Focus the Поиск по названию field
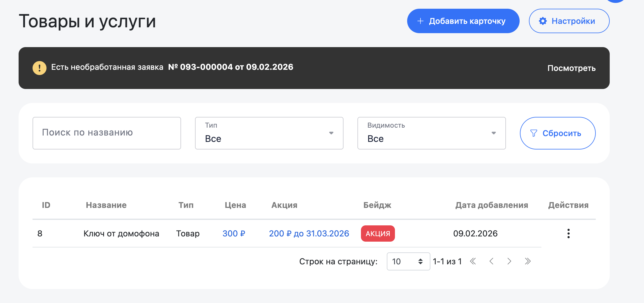644x303 pixels. (107, 133)
